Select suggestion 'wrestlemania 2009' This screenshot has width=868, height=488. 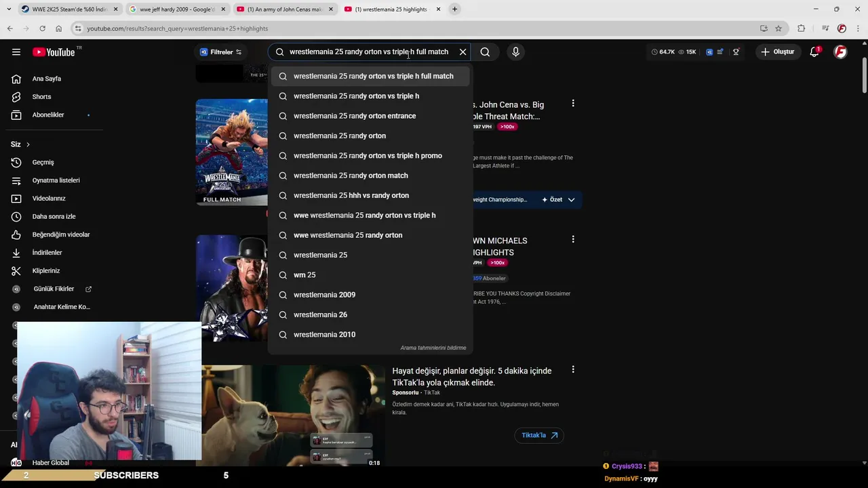coord(371,295)
